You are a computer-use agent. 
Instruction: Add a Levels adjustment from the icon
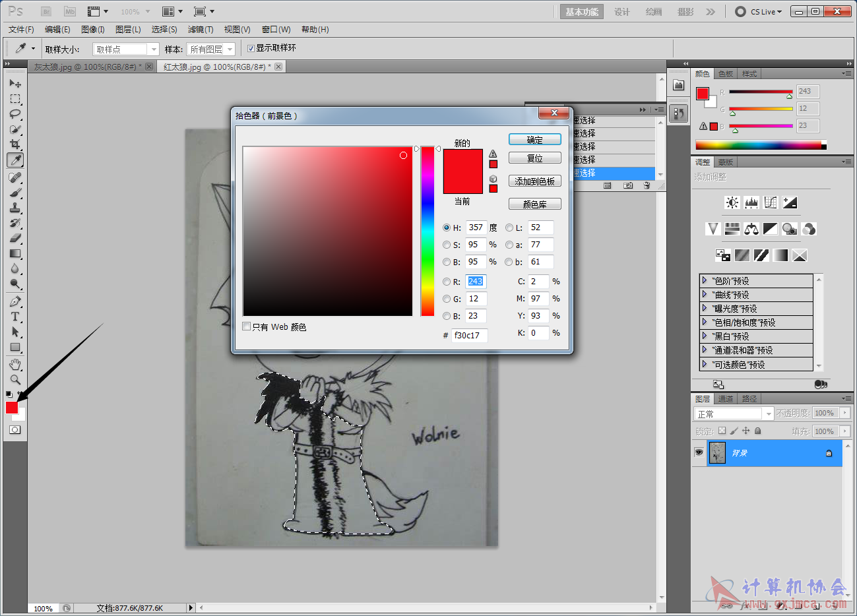pyautogui.click(x=751, y=202)
